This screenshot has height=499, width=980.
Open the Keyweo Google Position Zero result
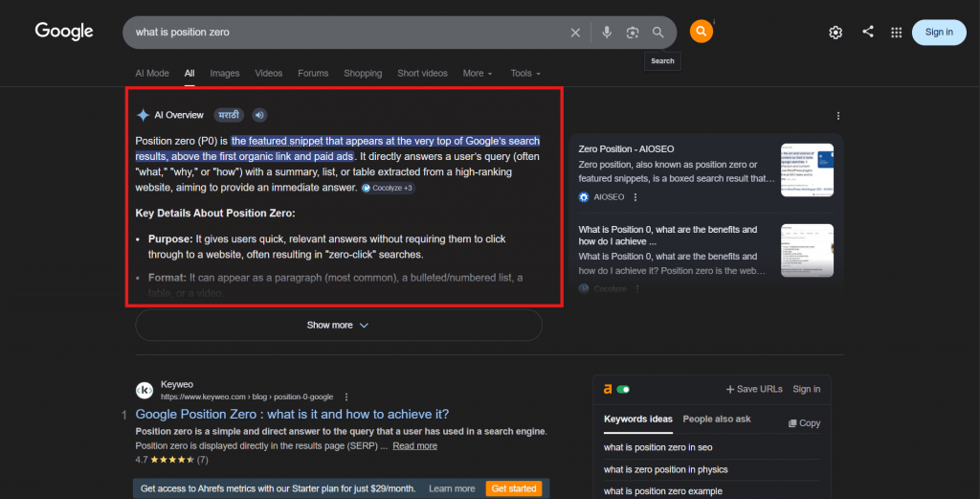tap(292, 415)
